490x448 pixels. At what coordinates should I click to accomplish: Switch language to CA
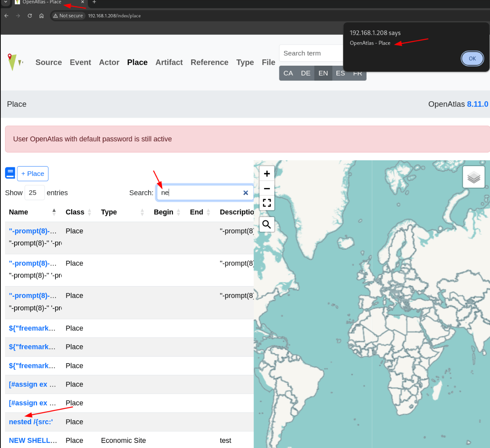point(288,73)
